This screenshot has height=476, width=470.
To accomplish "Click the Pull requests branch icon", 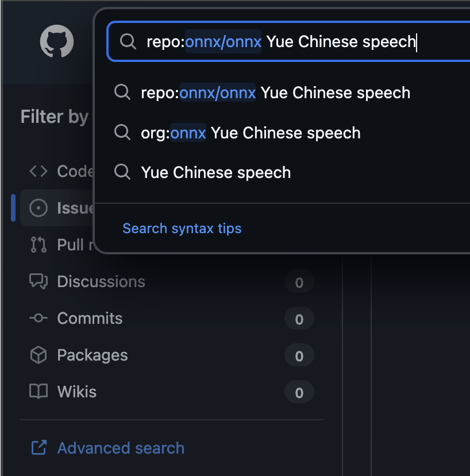I will (x=38, y=245).
